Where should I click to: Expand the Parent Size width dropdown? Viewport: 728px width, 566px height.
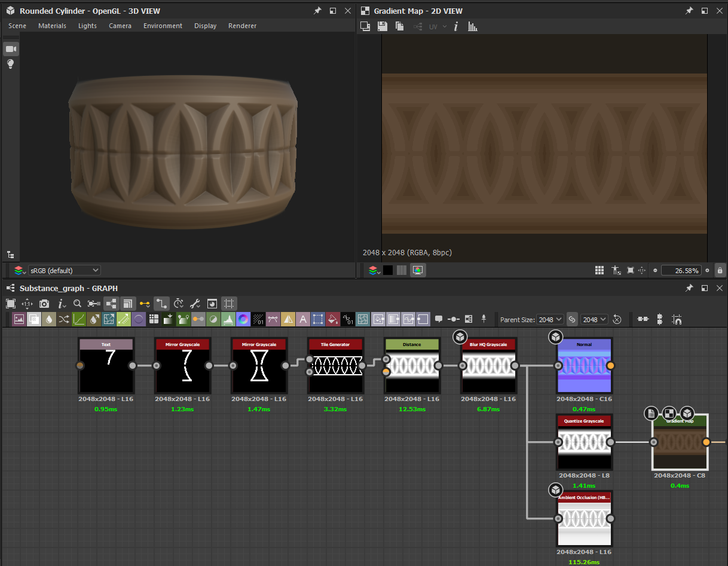pyautogui.click(x=550, y=319)
